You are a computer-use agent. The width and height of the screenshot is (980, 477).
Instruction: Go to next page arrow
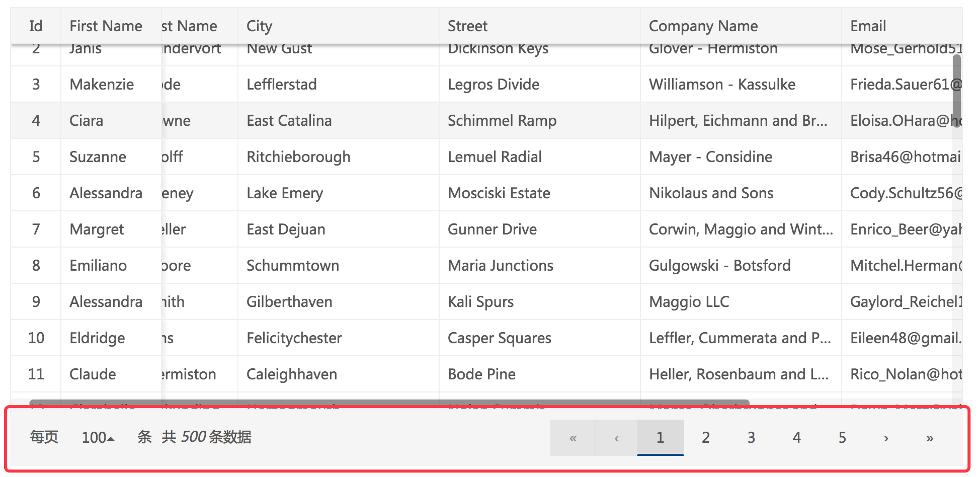point(886,438)
